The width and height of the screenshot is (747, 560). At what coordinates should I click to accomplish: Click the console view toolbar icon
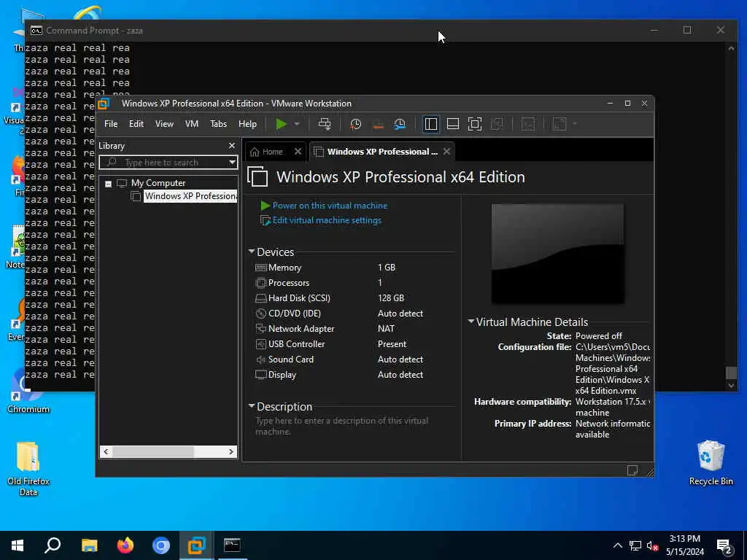point(528,124)
